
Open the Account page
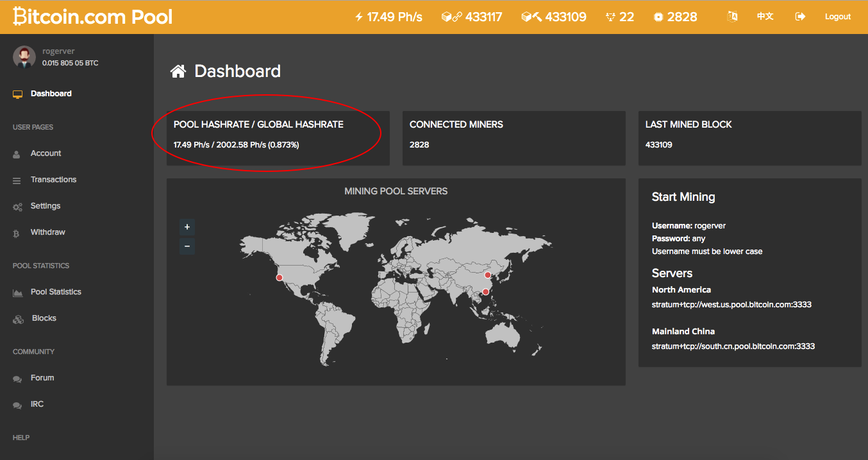tap(46, 153)
